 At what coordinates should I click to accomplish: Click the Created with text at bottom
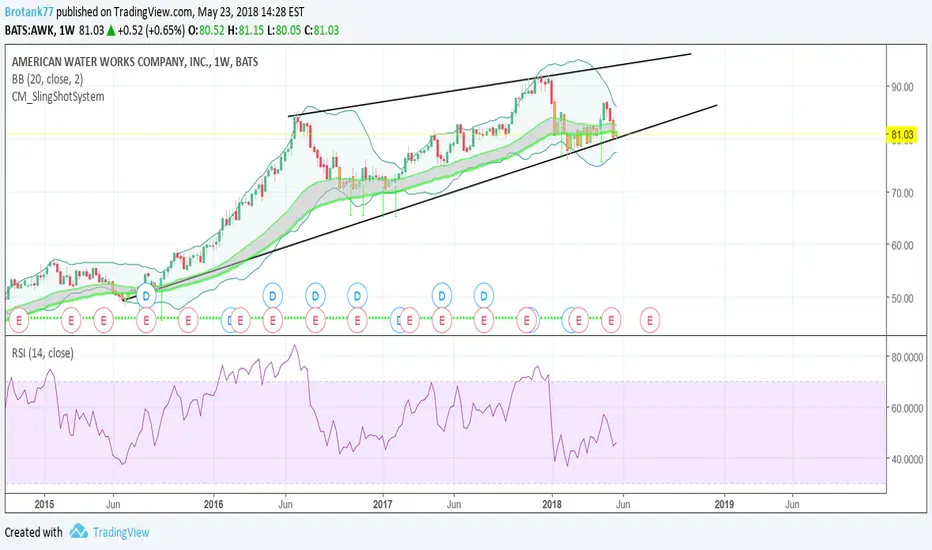tap(33, 532)
